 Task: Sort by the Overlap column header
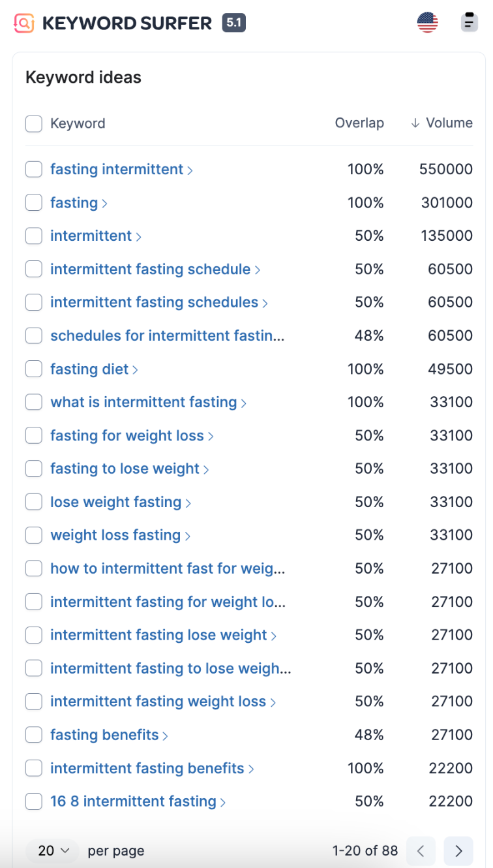pos(359,123)
